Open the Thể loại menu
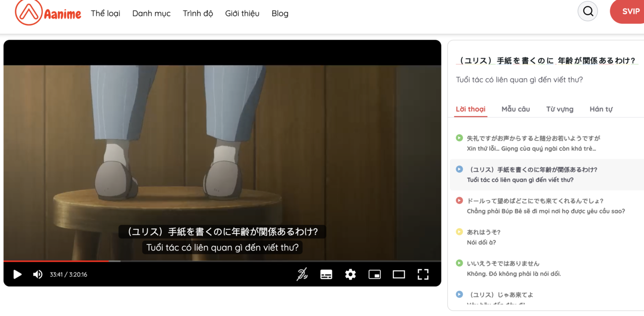 pos(105,14)
